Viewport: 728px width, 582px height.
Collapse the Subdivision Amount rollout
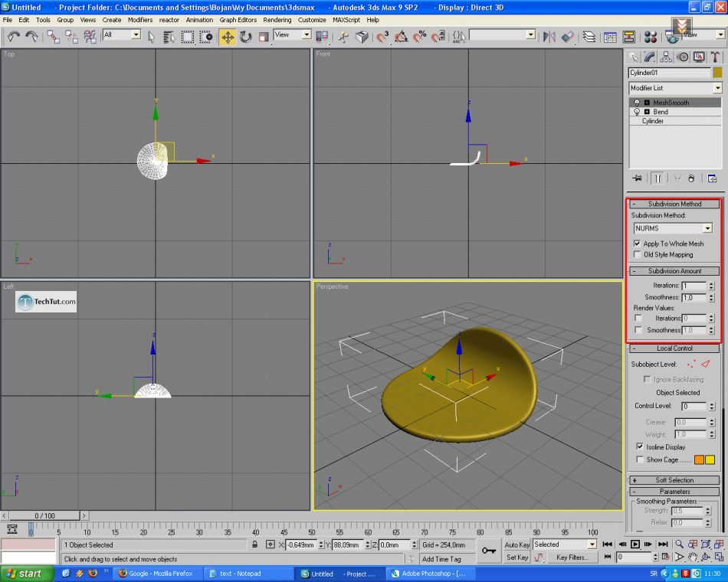(674, 271)
